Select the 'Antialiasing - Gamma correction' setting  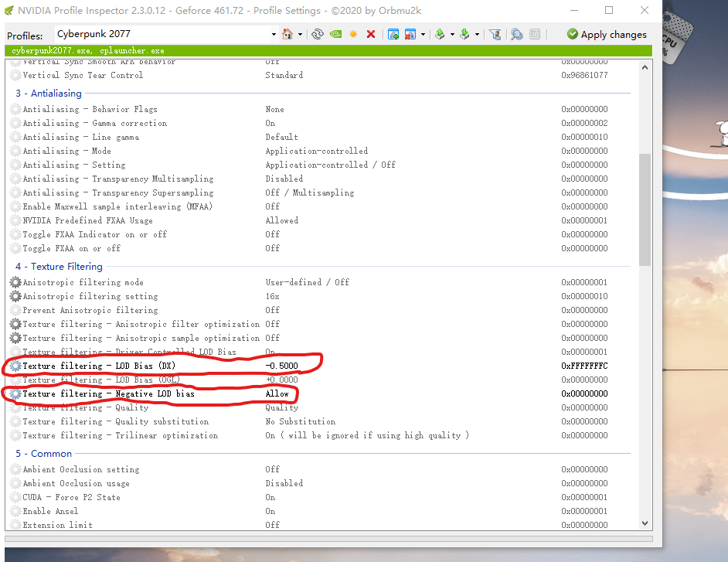(x=95, y=123)
